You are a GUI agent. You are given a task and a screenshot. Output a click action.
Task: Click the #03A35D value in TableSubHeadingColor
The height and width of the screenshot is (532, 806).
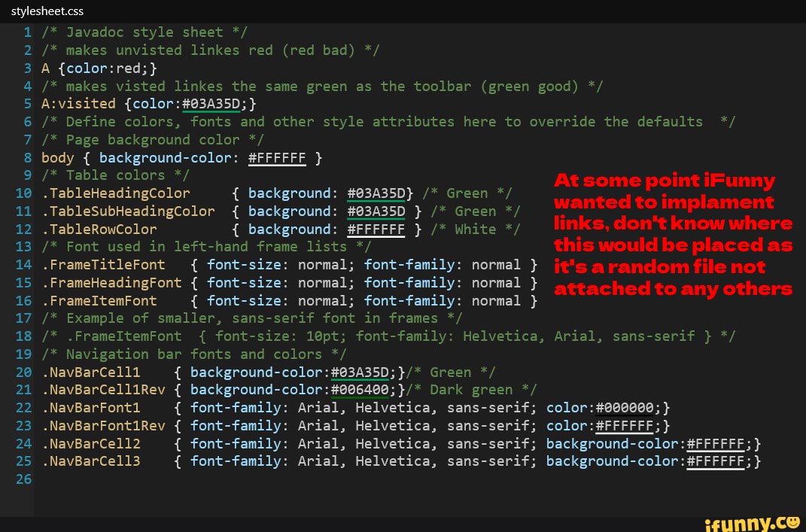pos(376,211)
